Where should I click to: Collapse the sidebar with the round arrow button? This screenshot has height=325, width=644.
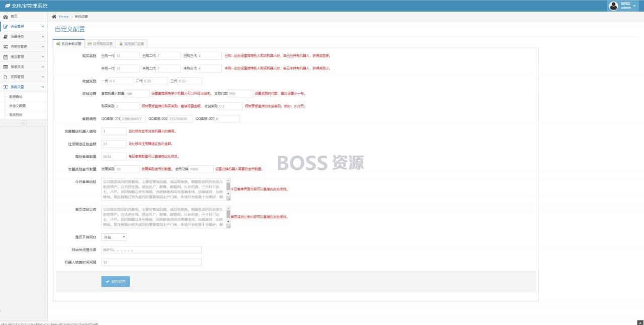[24, 123]
